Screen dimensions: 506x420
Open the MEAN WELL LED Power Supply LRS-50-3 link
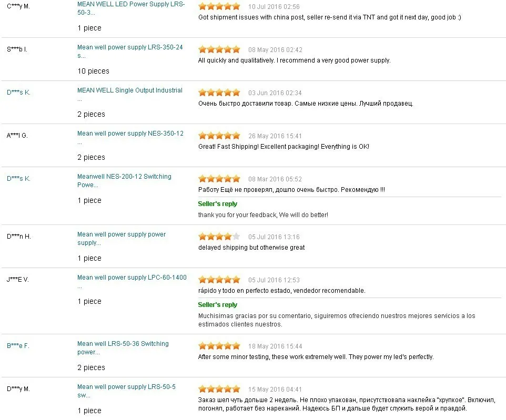coord(130,4)
